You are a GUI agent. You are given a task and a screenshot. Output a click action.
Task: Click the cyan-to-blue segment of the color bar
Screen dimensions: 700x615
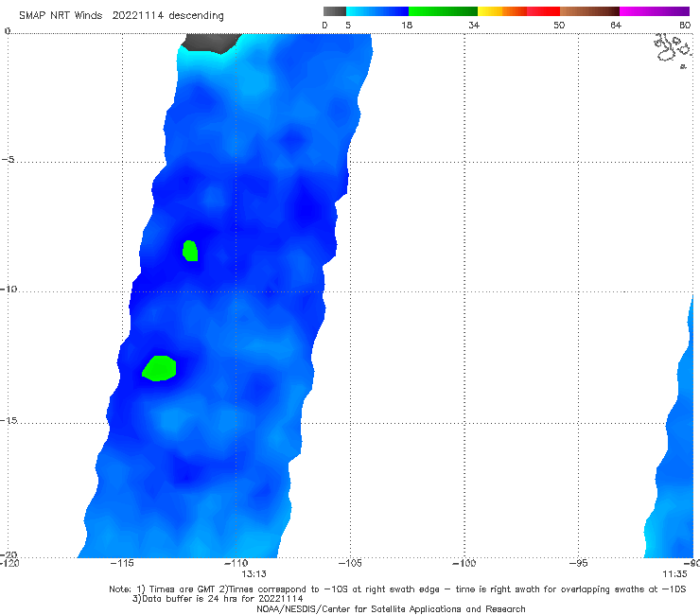[x=377, y=11]
